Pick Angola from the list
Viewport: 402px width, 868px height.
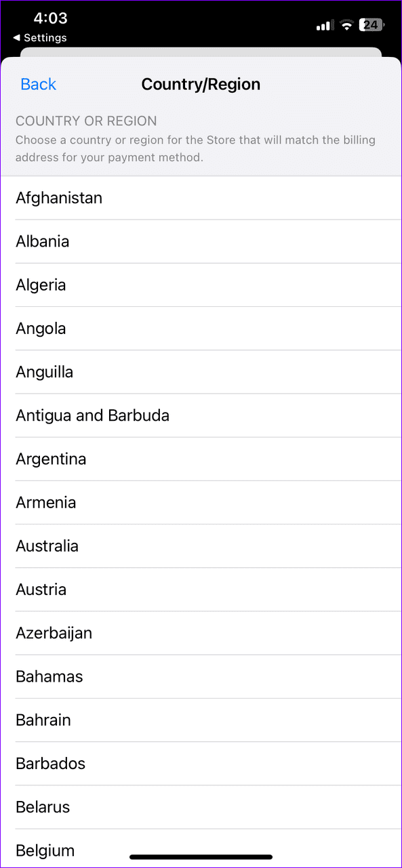click(x=41, y=328)
